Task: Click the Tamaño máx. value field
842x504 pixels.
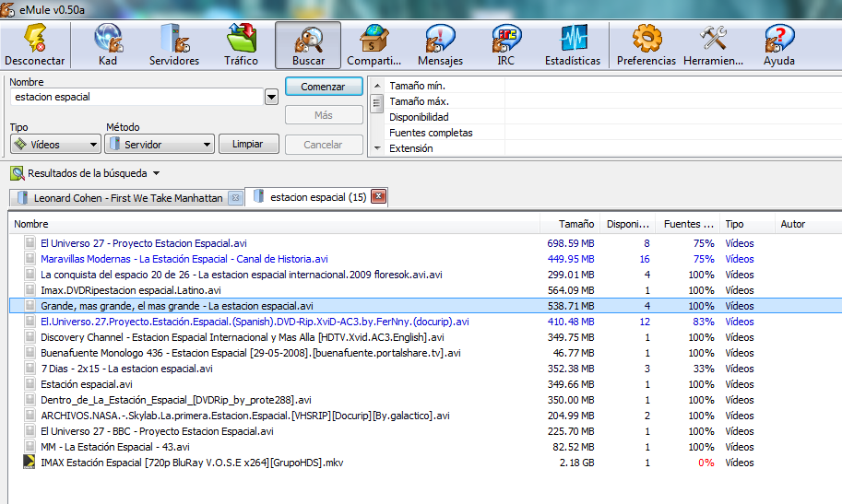Action: tap(673, 101)
